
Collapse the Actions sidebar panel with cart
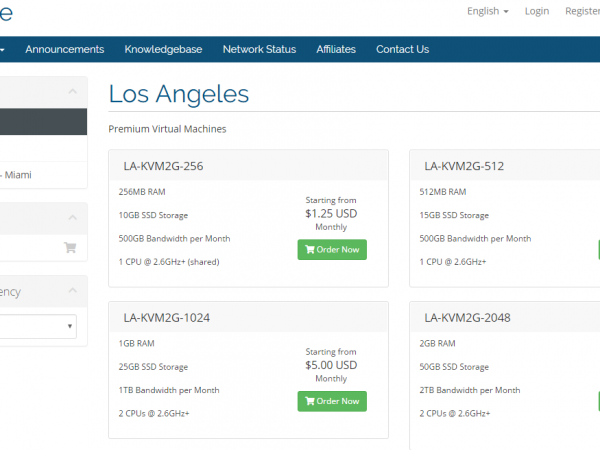[73, 217]
